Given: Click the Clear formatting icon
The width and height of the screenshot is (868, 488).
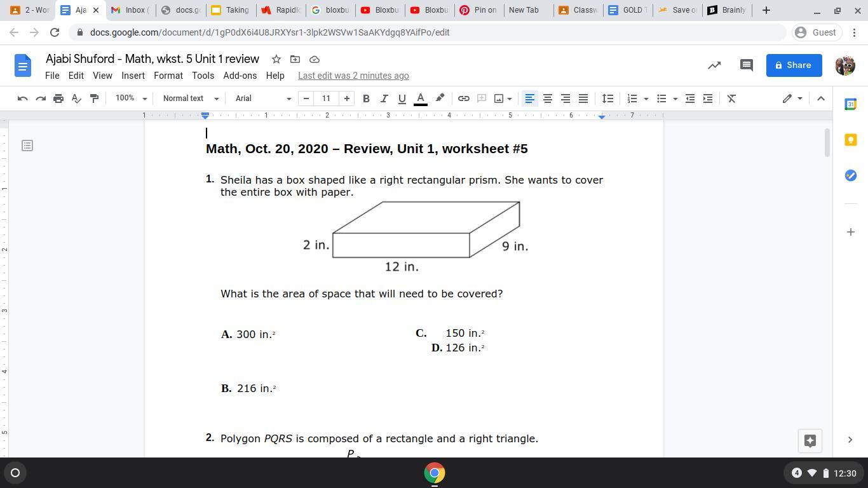Looking at the screenshot, I should tap(731, 98).
